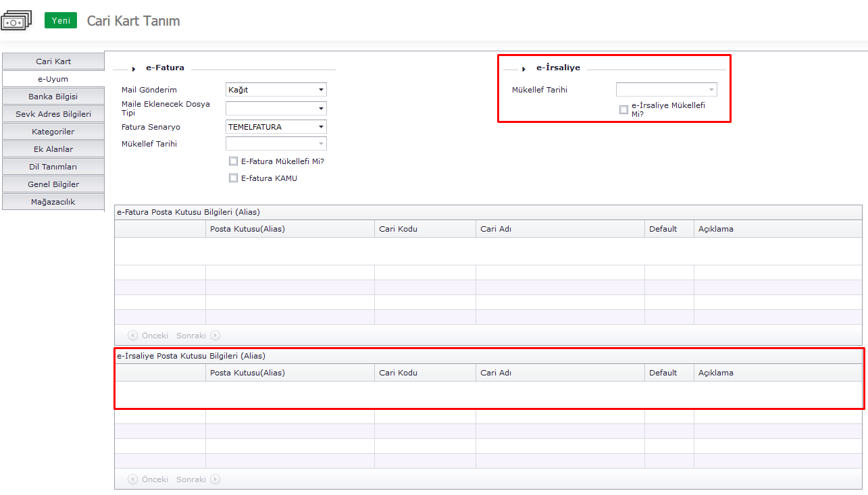Select the Mağazacılık tab
The height and width of the screenshot is (495, 868).
53,202
